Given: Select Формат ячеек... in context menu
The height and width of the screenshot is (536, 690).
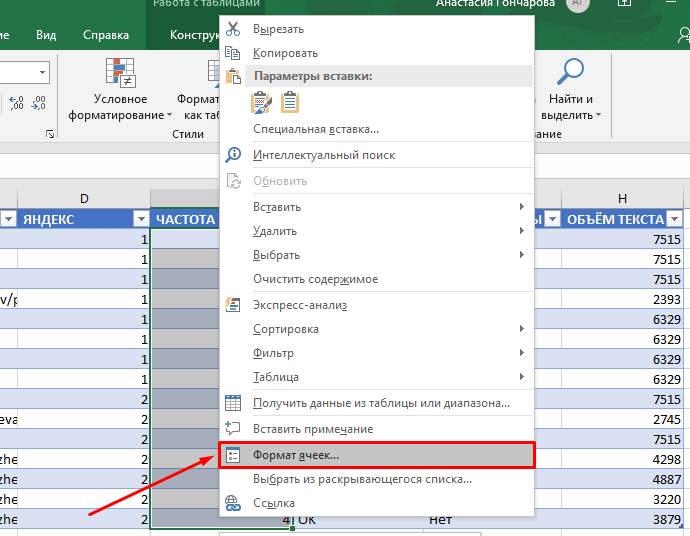Looking at the screenshot, I should (377, 455).
